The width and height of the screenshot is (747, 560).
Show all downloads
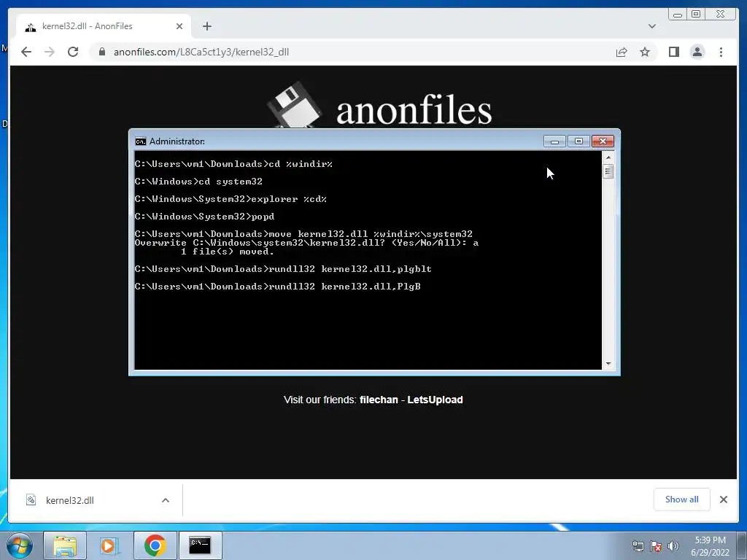point(682,499)
